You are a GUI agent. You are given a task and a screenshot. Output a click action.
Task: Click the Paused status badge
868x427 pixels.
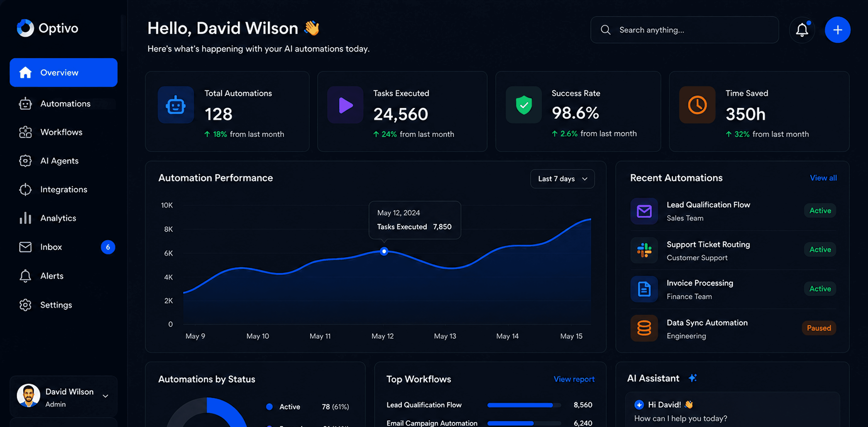point(819,328)
